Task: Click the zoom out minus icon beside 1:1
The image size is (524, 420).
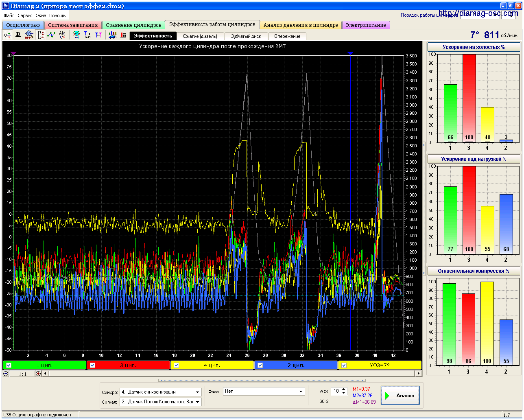Action: click(x=6, y=374)
